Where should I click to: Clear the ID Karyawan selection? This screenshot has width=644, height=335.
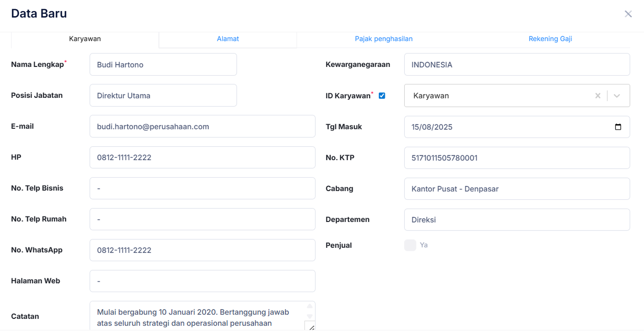click(598, 96)
